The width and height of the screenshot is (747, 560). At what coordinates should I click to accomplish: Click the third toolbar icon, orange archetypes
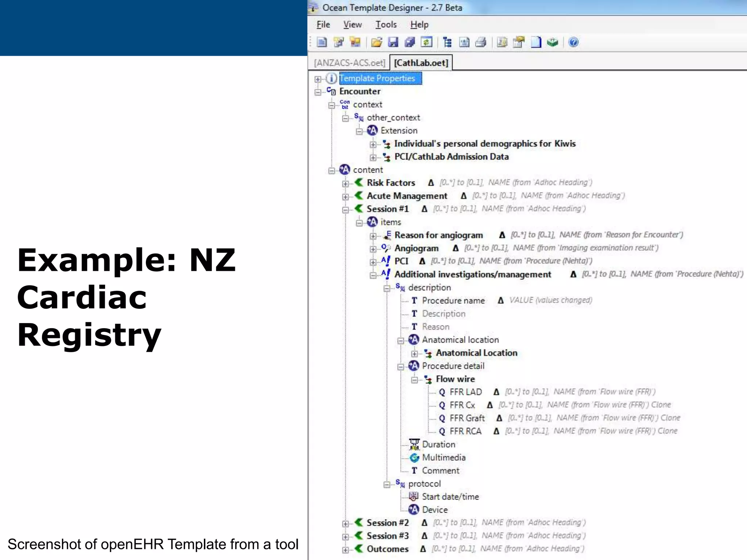(x=355, y=42)
